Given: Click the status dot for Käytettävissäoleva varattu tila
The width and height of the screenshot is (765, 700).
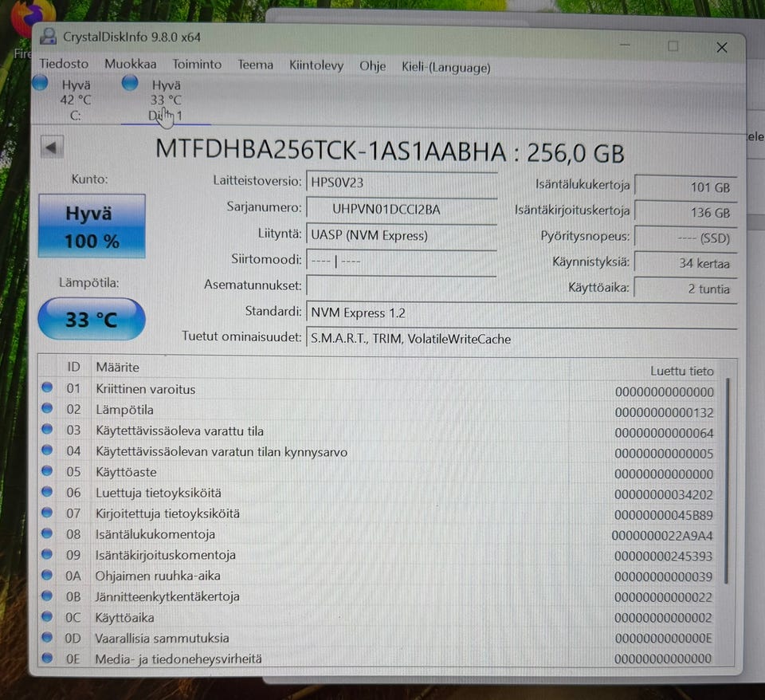Looking at the screenshot, I should coord(47,429).
